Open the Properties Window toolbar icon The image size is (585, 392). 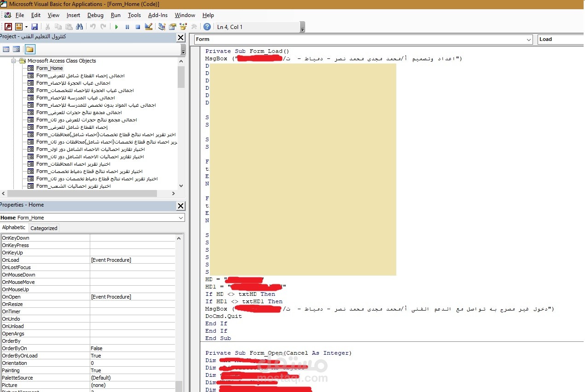click(173, 27)
